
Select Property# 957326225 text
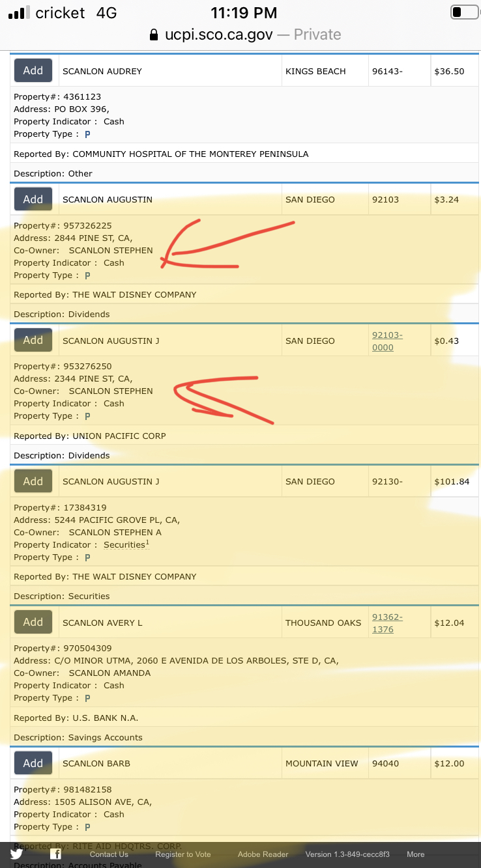point(63,226)
